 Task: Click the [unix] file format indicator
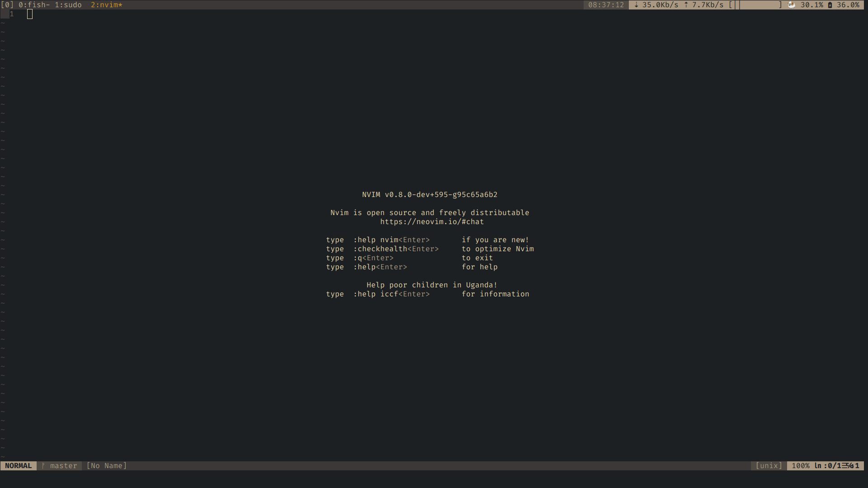point(769,465)
